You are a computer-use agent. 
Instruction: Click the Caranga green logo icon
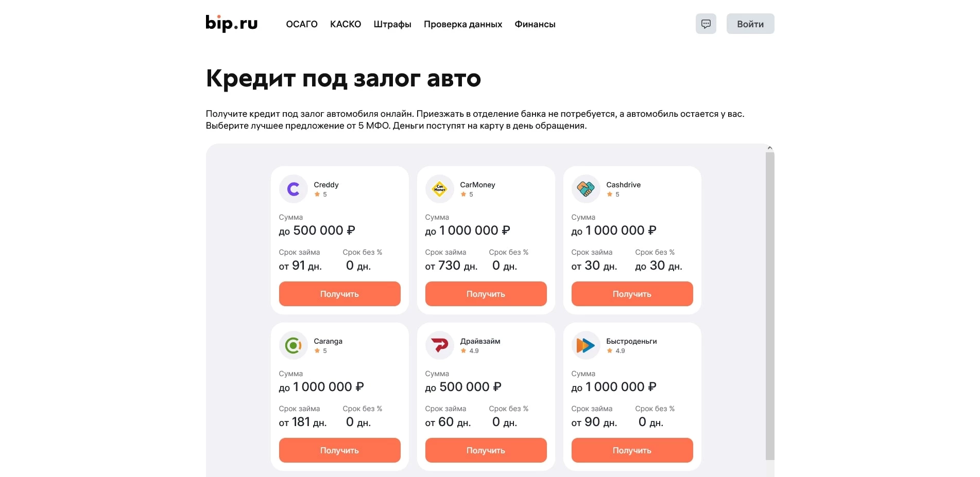tap(293, 345)
